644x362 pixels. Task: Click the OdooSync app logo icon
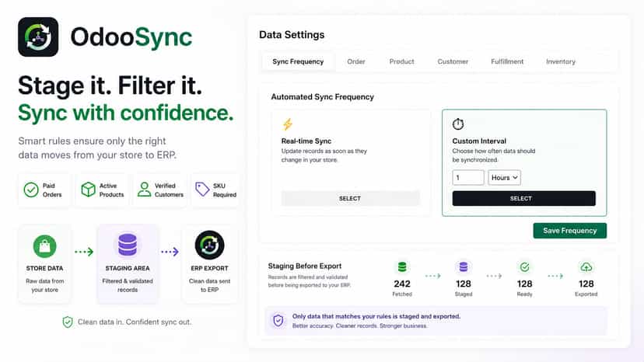coord(38,37)
